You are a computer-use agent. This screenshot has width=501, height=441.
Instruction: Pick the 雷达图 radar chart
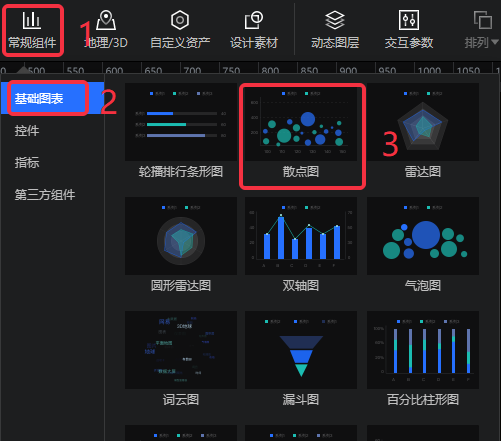click(423, 122)
